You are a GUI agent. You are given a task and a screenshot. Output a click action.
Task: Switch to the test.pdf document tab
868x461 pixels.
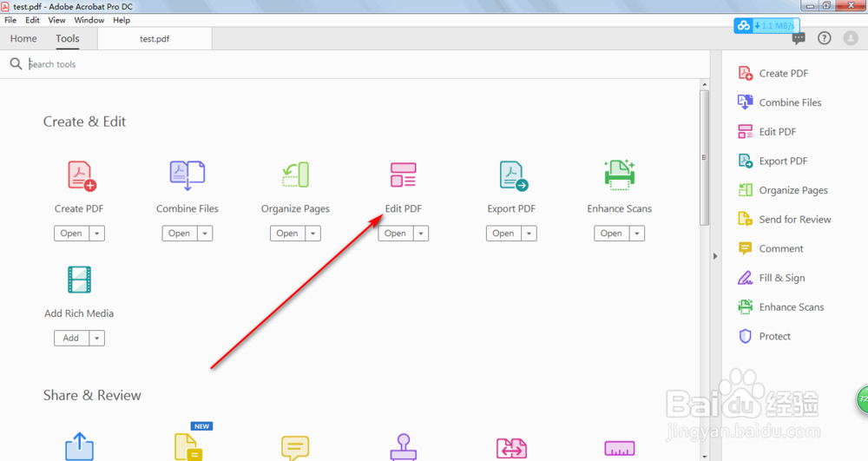click(x=155, y=39)
